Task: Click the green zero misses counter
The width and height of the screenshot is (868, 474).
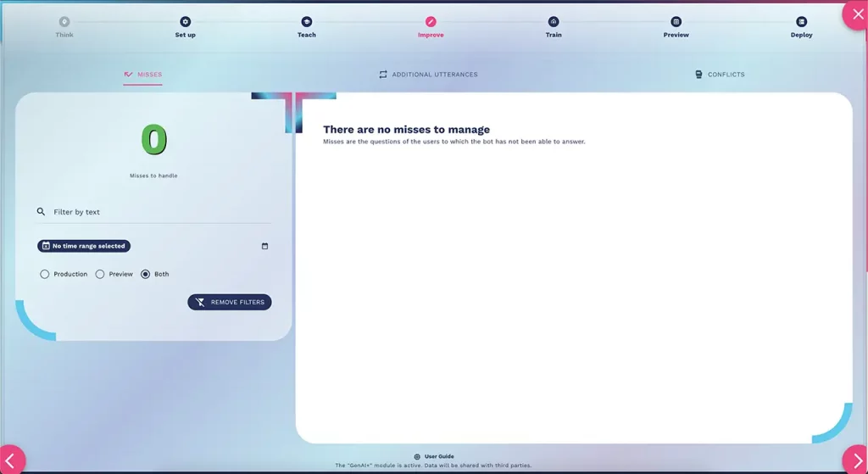Action: coord(154,140)
